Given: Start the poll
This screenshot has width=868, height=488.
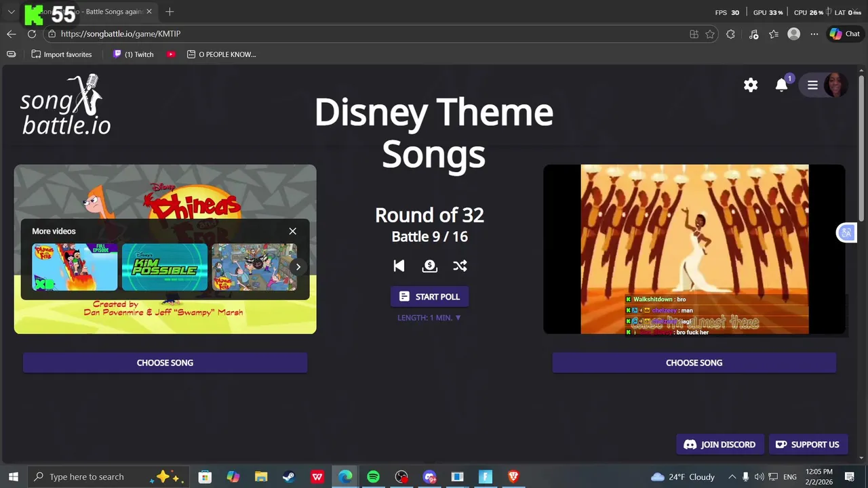Looking at the screenshot, I should [x=429, y=297].
